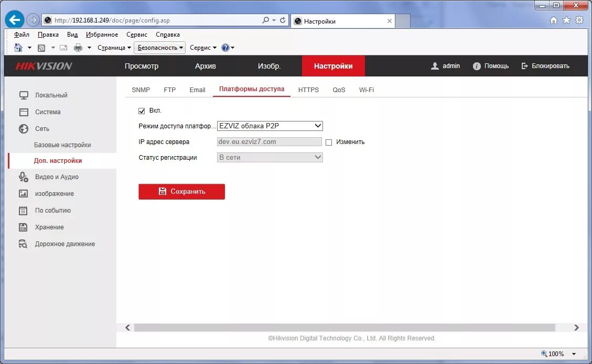This screenshot has width=592, height=364.
Task: Open the dropdown arrow beside printer icon
Action: tap(90, 48)
